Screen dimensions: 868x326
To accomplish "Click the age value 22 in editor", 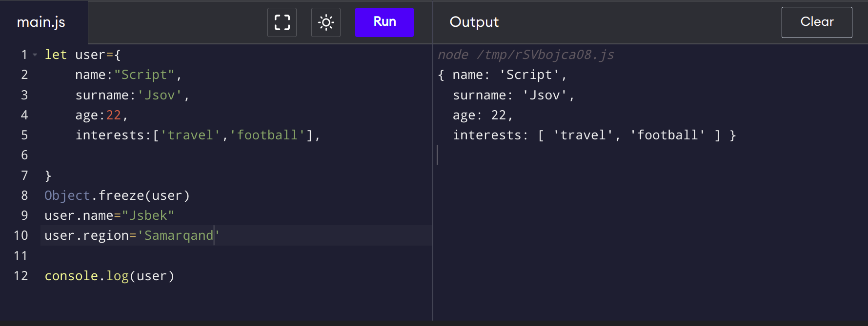I will [114, 115].
